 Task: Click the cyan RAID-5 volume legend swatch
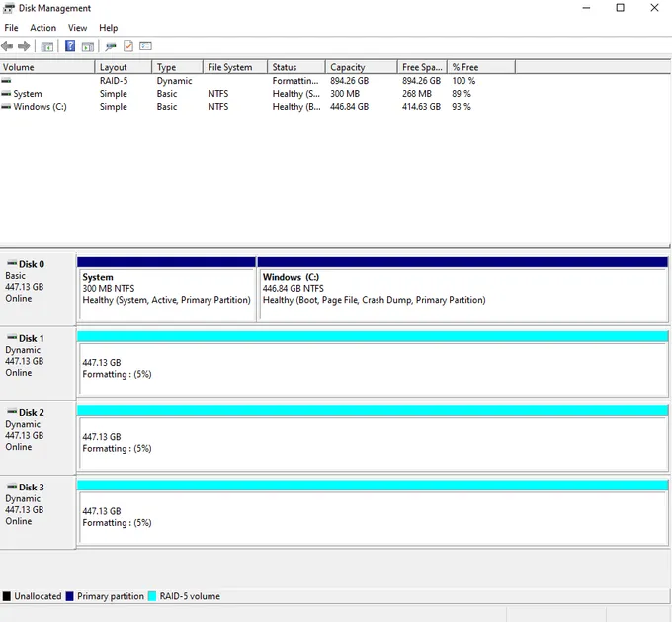[x=152, y=596]
